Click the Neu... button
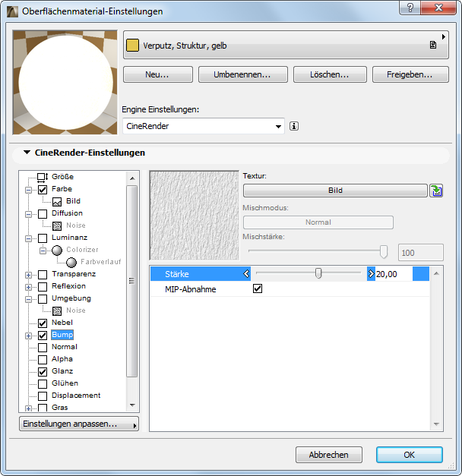Screen dimensions: 462x476 pyautogui.click(x=158, y=74)
